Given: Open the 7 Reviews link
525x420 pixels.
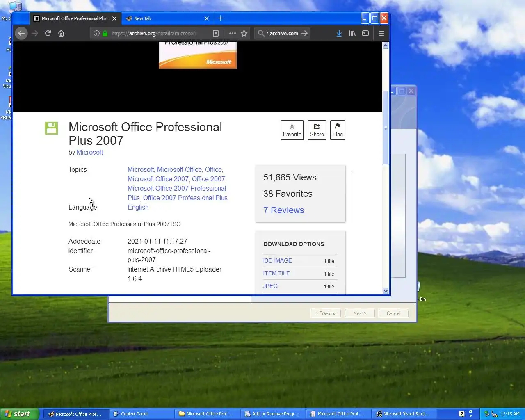Looking at the screenshot, I should [284, 210].
